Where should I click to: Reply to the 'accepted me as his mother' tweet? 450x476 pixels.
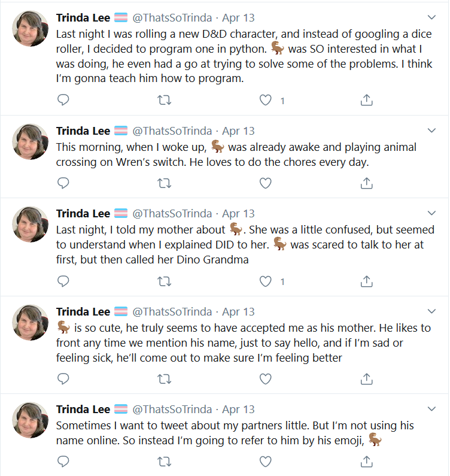tap(63, 379)
